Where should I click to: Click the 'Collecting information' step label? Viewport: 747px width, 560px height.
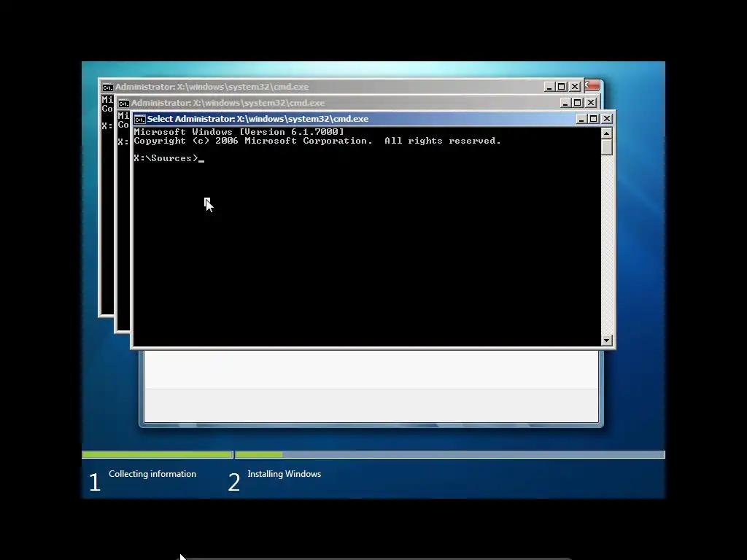(152, 474)
